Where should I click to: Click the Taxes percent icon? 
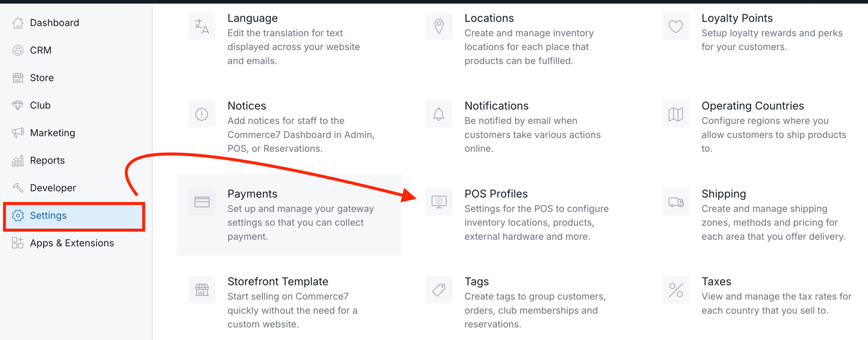[676, 289]
